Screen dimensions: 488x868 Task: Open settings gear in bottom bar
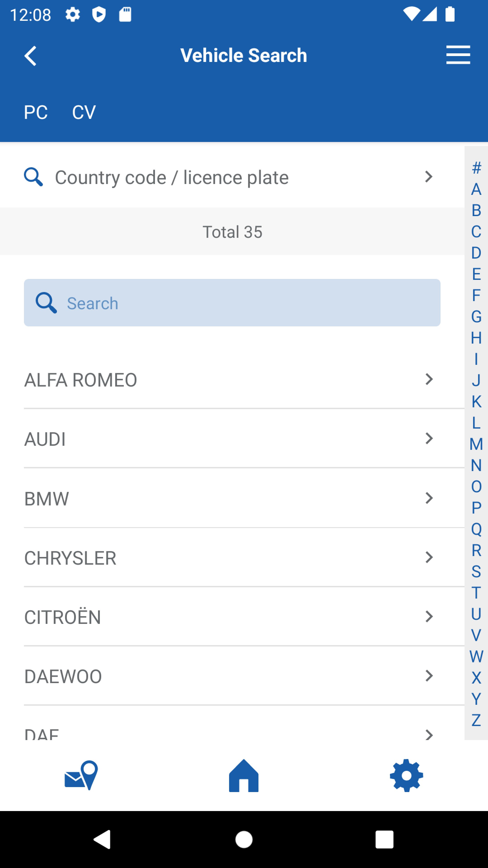coord(406,775)
